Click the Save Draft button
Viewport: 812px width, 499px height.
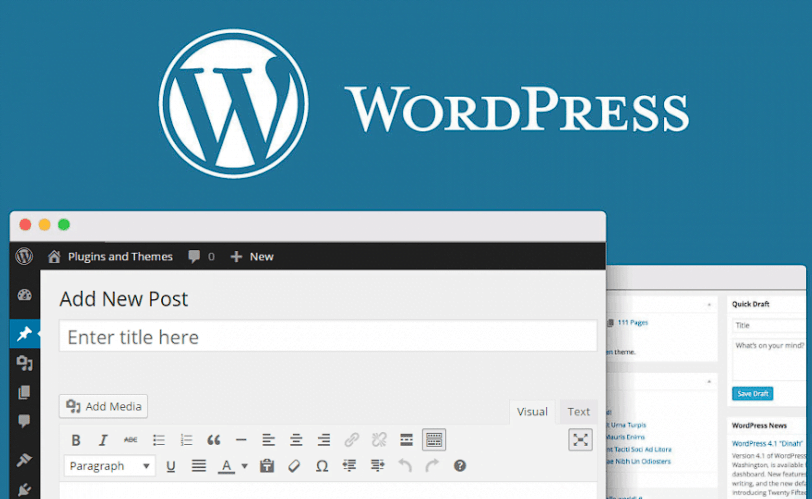pyautogui.click(x=752, y=393)
